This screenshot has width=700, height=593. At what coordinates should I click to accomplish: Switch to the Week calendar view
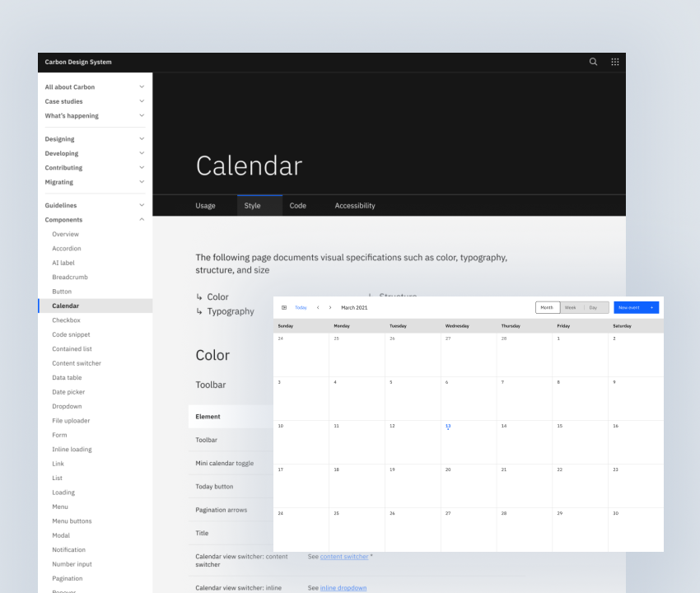click(569, 307)
